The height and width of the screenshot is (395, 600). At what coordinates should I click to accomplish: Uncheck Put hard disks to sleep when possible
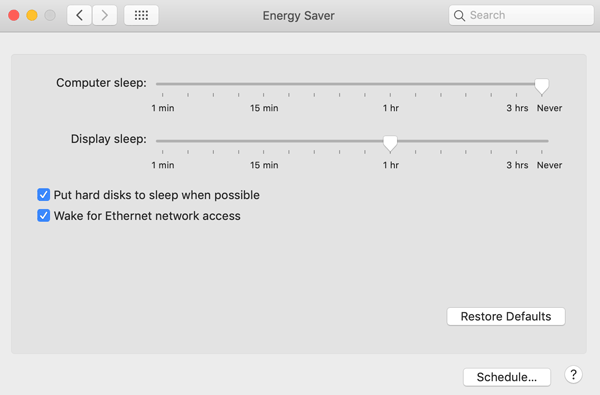[43, 194]
